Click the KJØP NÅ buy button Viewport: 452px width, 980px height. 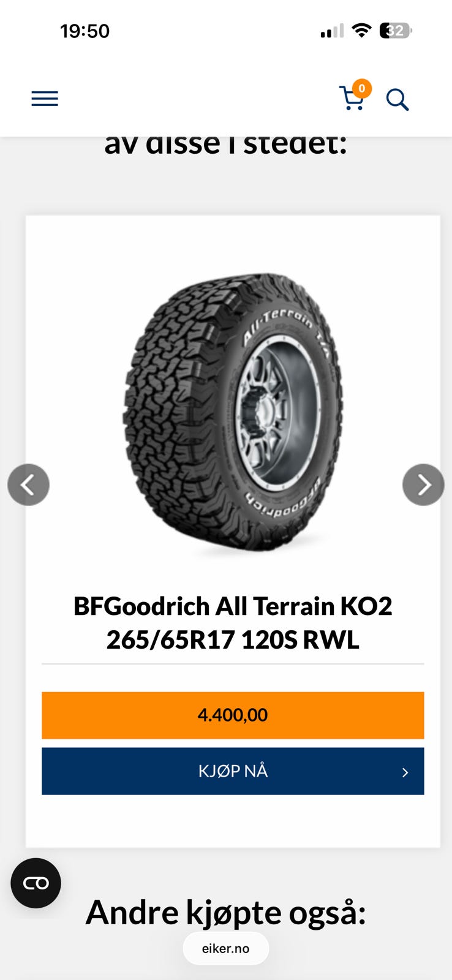[x=233, y=771]
